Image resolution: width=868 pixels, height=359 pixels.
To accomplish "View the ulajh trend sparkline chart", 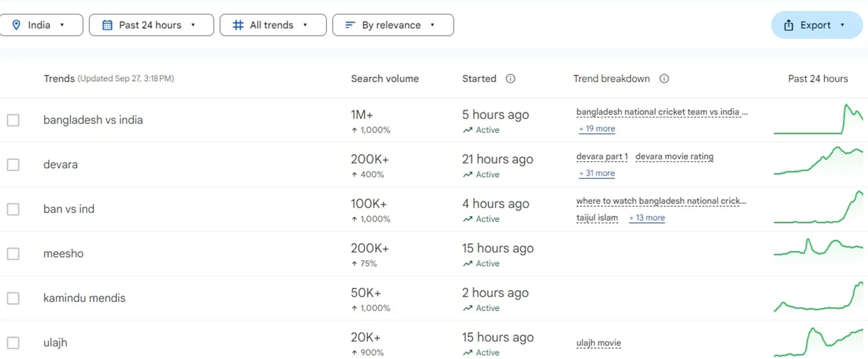I will 818,342.
